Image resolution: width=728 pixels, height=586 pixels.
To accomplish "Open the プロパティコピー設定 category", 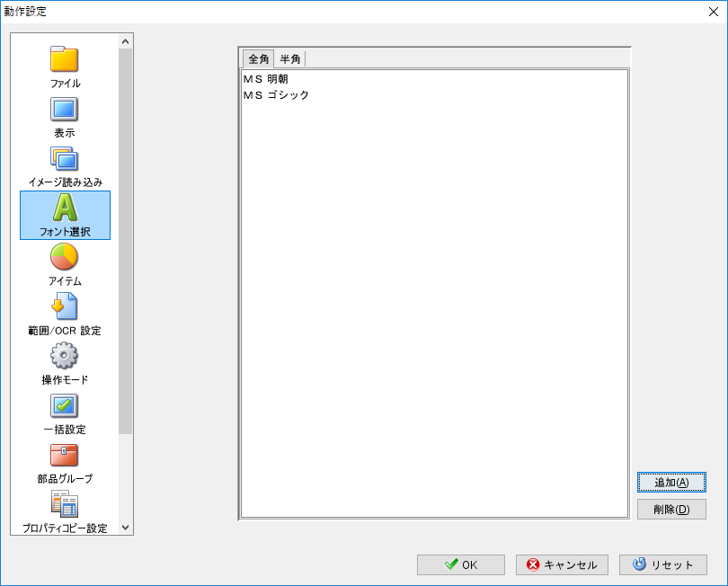I will pos(65,511).
